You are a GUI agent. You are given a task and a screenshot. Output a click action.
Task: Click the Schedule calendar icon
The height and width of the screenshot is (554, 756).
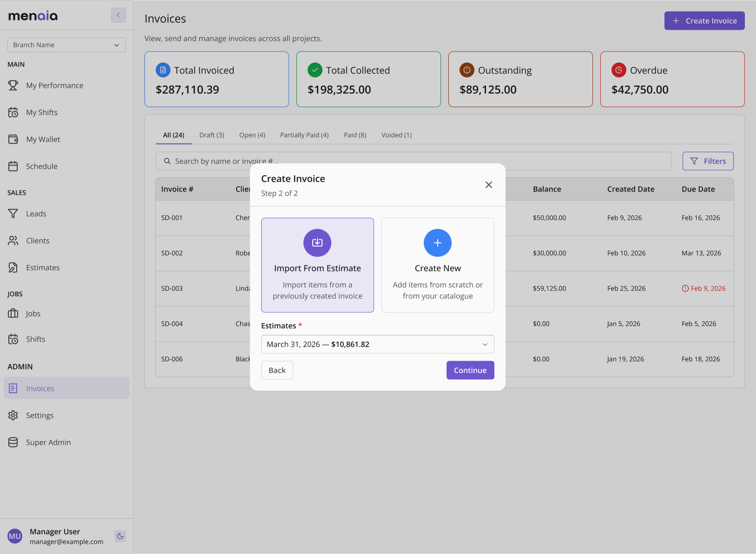coord(13,166)
